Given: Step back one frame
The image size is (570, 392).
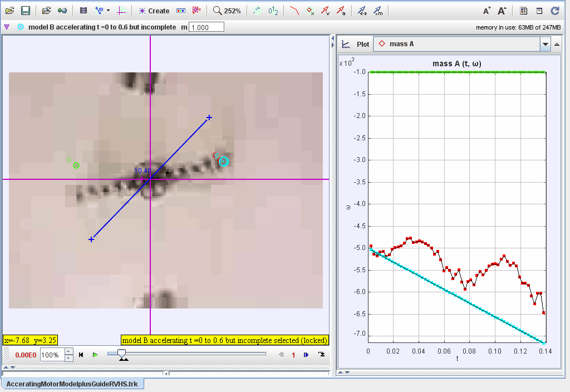Looking at the screenshot, I should (x=281, y=355).
